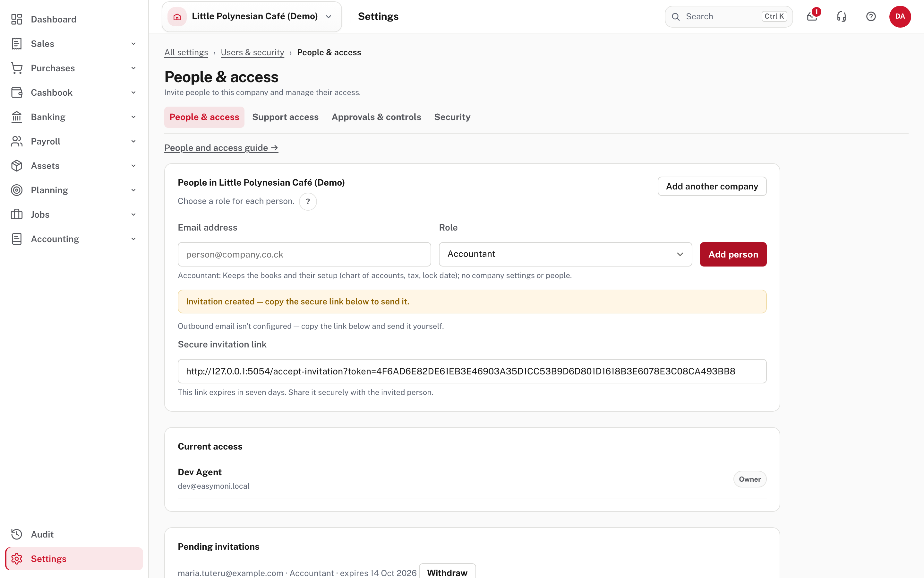Open the Role dropdown showing Accountant
924x578 pixels.
click(x=565, y=254)
